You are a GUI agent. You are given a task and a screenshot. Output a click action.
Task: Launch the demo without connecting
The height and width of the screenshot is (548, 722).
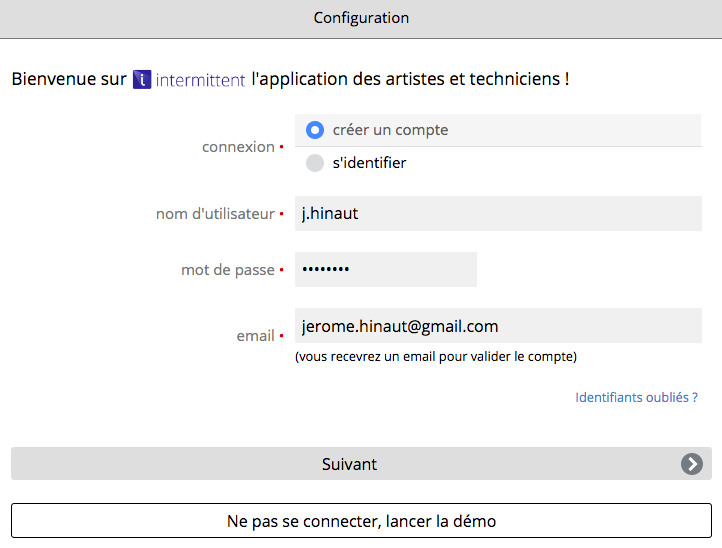click(361, 521)
